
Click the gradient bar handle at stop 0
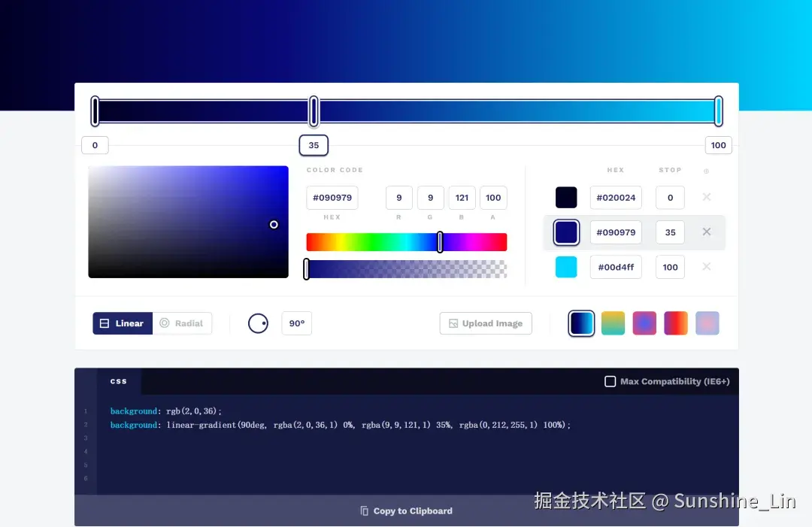click(95, 111)
